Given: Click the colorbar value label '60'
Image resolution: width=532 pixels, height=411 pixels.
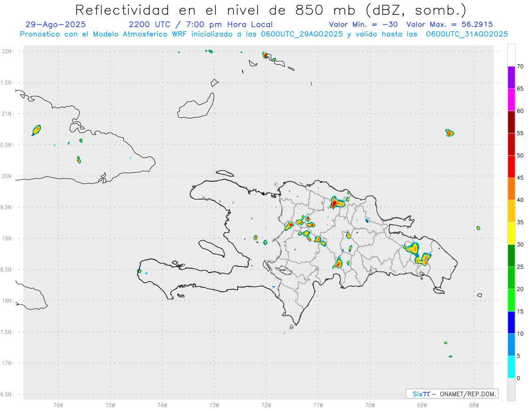Looking at the screenshot, I should [521, 111].
